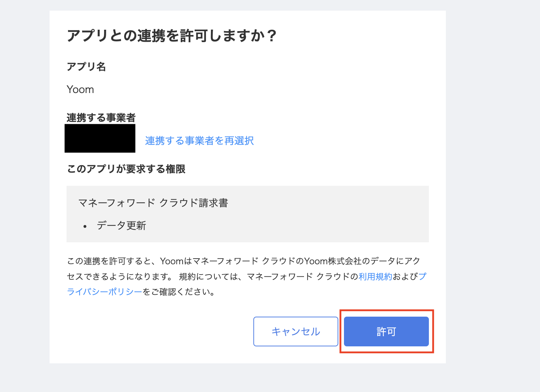Select the Yoom app name below アプリ名

coord(80,90)
